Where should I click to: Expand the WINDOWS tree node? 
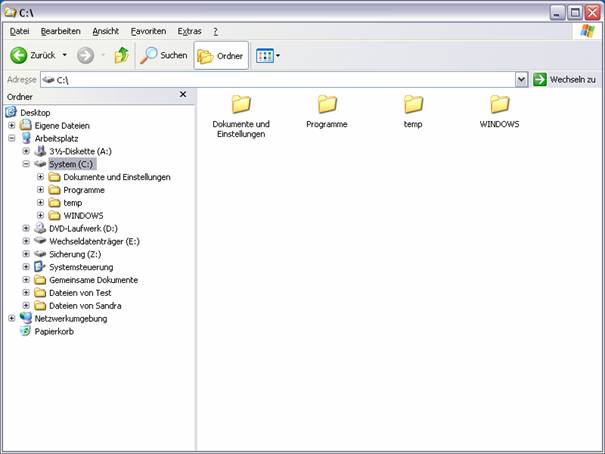(41, 215)
